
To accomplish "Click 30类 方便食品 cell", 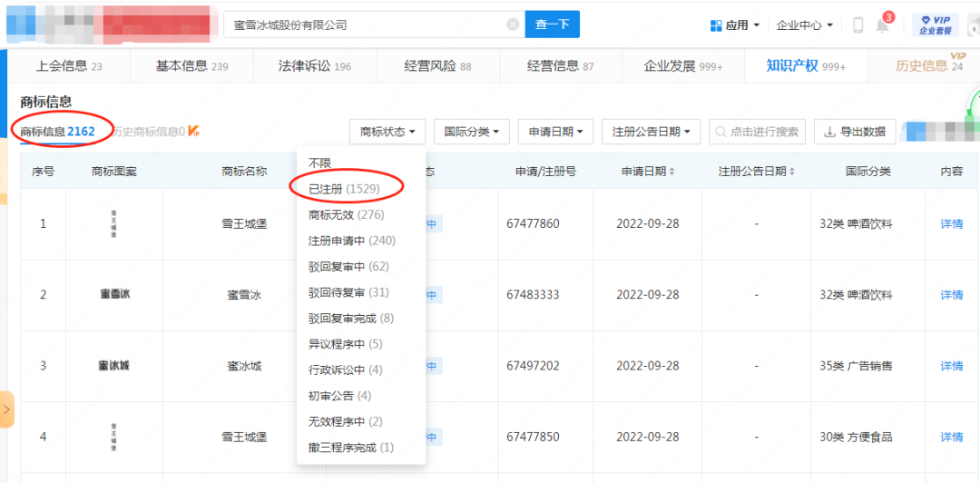I will (856, 437).
